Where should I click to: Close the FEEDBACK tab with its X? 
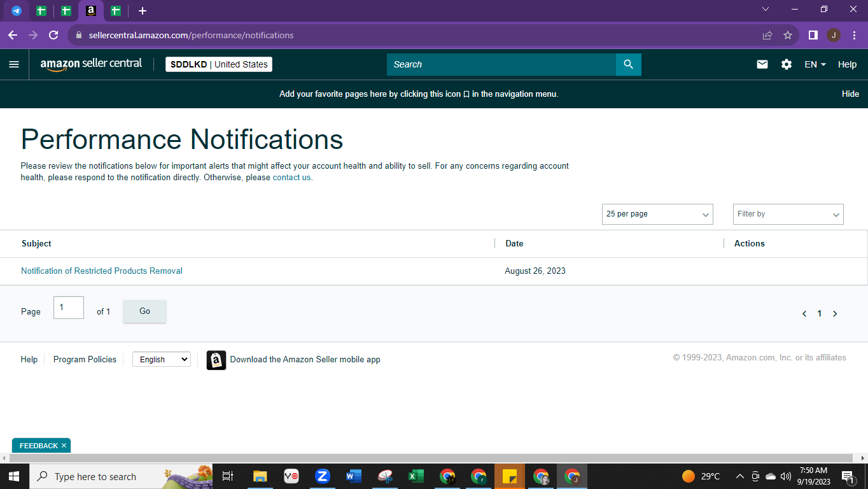(x=64, y=446)
